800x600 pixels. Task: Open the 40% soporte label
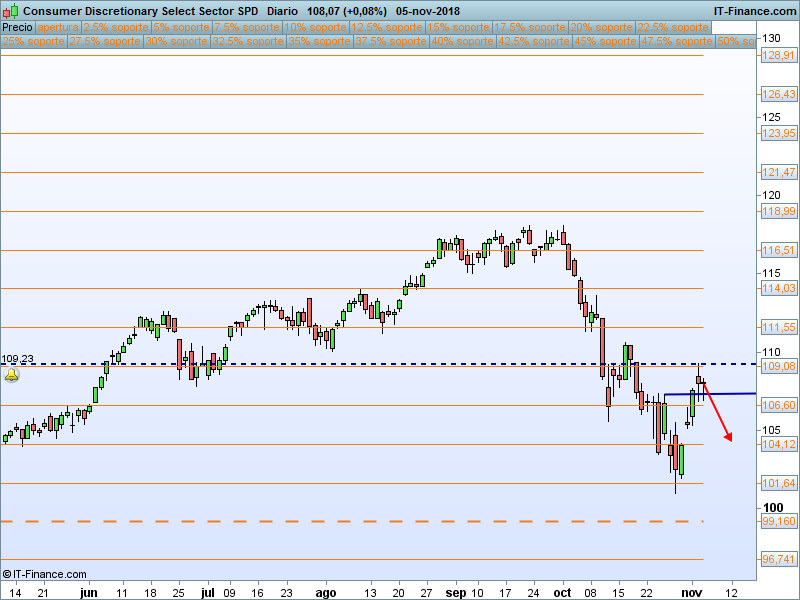[462, 41]
